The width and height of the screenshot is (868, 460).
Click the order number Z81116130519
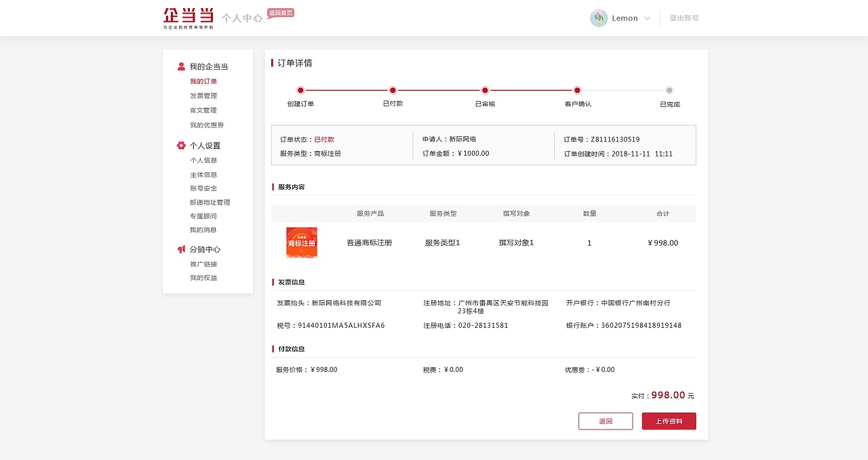coord(615,139)
